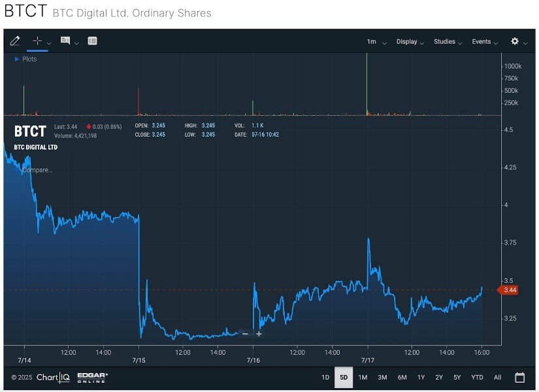
Task: Click the DATE 07-16 10:42 value
Action: pos(265,135)
